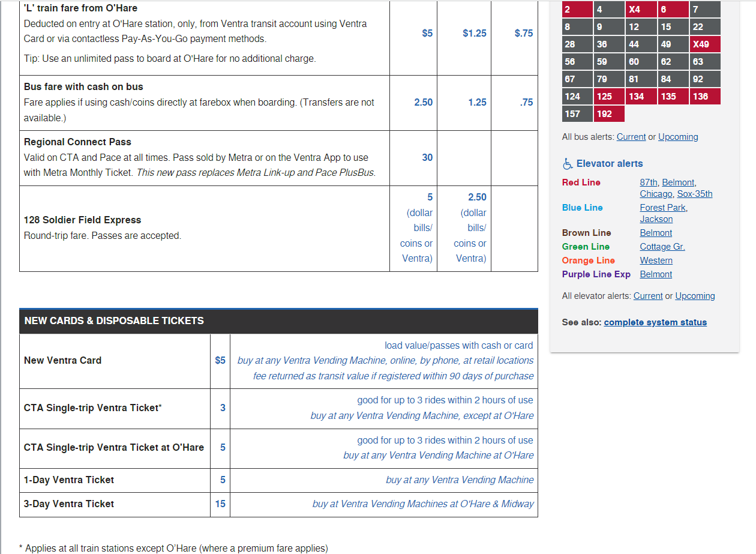Screen dimensions: 756x554
Task: Open bus route 49 alert
Action: (673, 44)
